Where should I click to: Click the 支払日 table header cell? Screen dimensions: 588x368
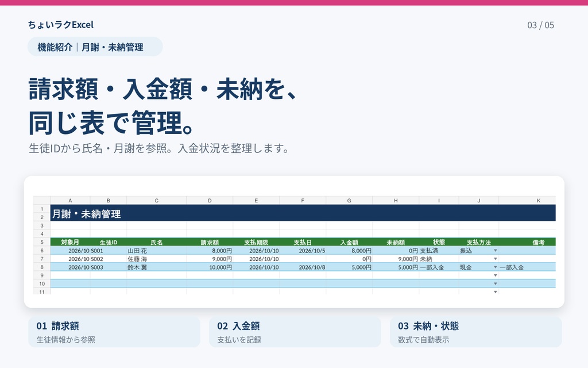[x=303, y=242]
